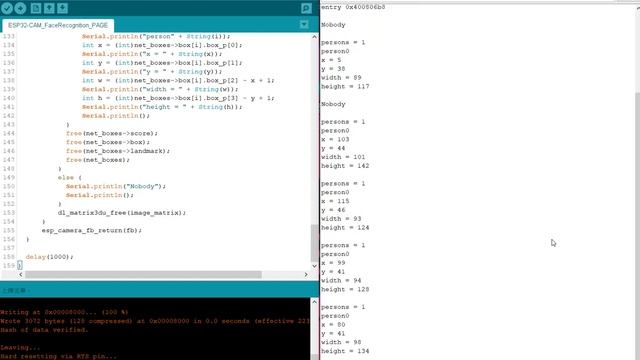Click 'height = 134' in serial output
The width and height of the screenshot is (640, 360).
(x=345, y=351)
